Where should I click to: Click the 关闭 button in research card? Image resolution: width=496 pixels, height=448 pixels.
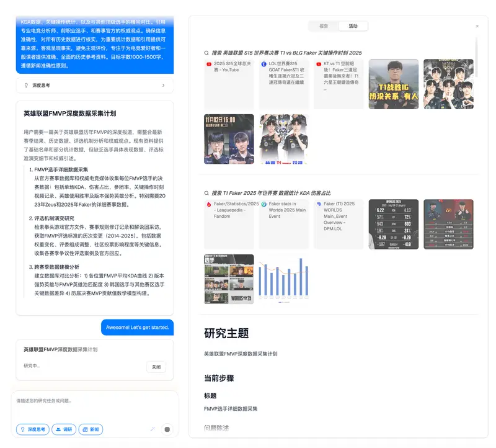click(156, 367)
